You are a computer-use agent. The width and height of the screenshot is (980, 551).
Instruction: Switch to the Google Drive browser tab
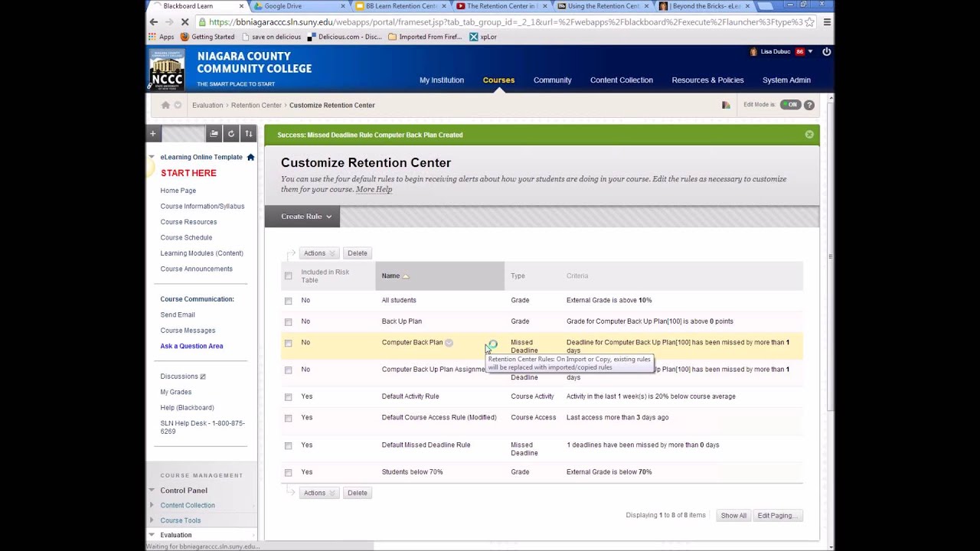[x=297, y=6]
